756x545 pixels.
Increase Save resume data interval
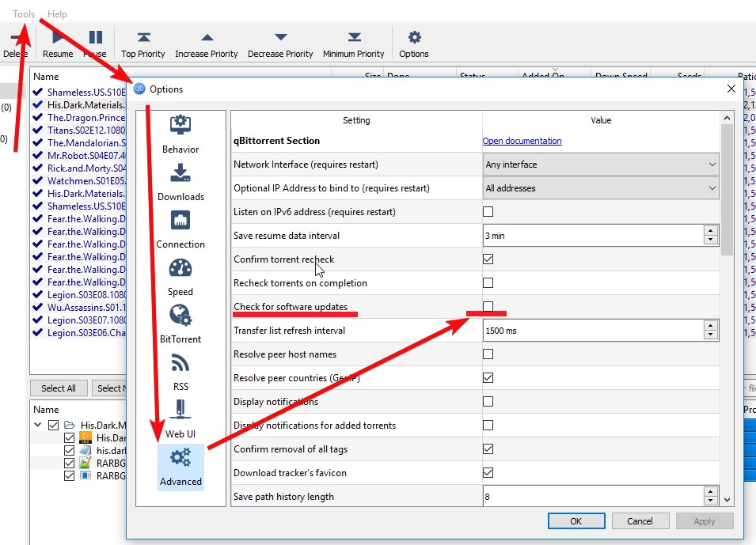(x=710, y=231)
